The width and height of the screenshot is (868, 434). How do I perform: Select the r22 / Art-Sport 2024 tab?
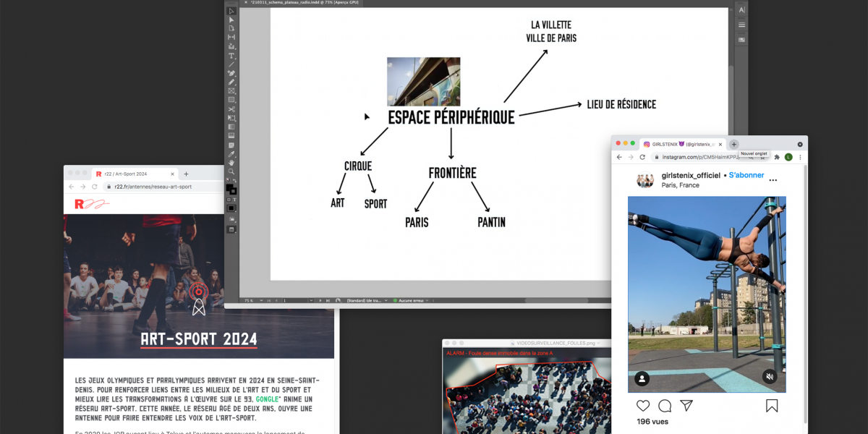[135, 174]
